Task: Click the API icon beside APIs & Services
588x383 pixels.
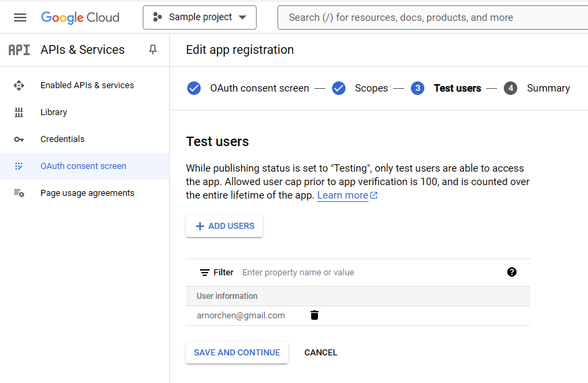Action: pos(19,50)
